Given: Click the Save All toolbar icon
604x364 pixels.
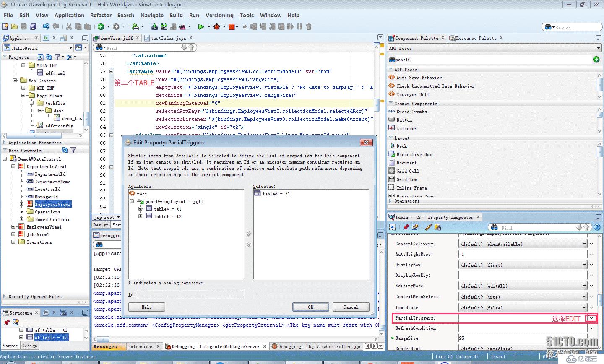Looking at the screenshot, I should pos(33,26).
